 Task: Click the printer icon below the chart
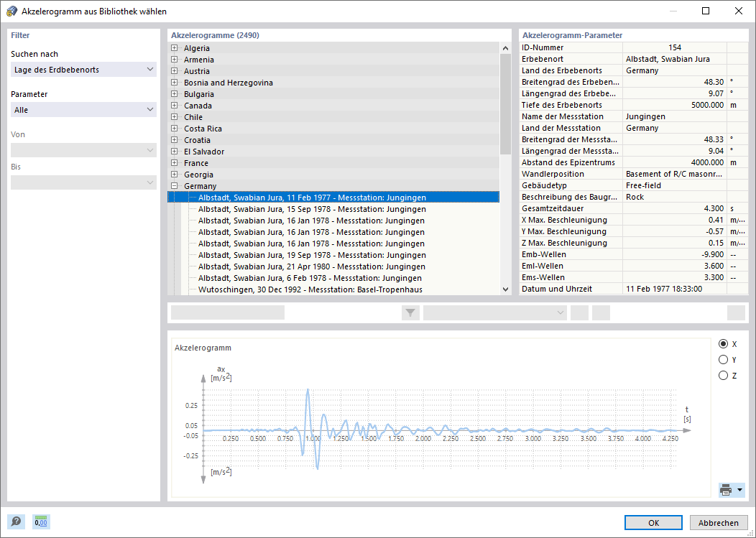click(x=726, y=491)
